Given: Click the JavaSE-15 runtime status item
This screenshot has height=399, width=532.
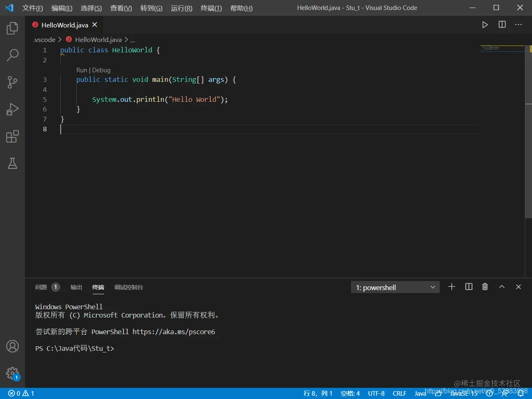Looking at the screenshot, I should tap(463, 393).
